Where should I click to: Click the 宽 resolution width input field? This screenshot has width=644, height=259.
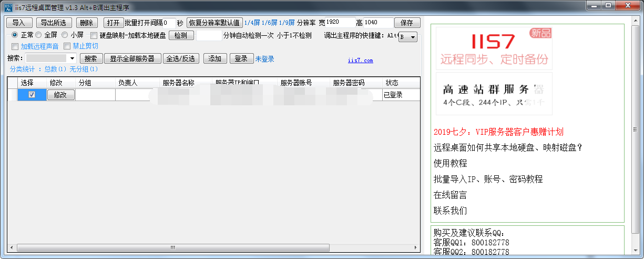(x=340, y=23)
